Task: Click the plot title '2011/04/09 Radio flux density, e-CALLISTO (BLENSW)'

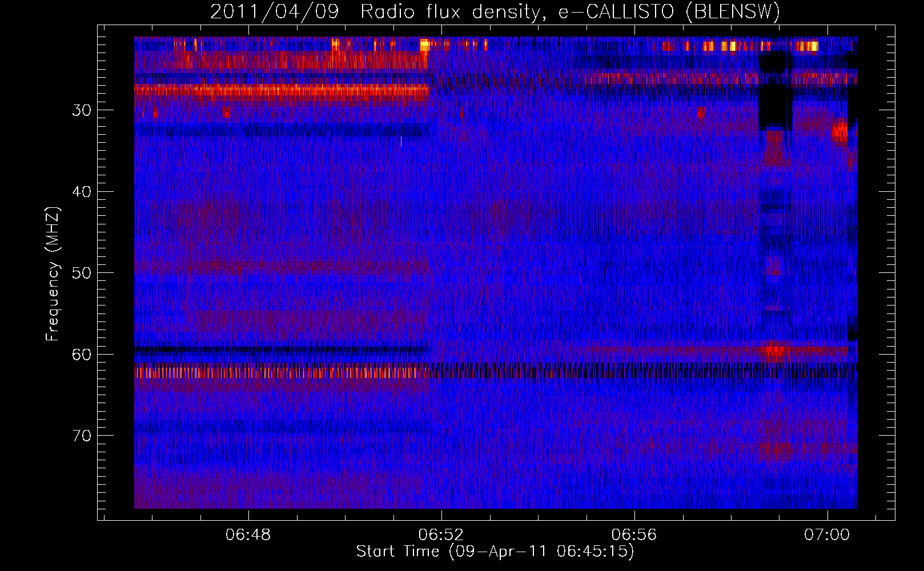Action: [x=495, y=11]
